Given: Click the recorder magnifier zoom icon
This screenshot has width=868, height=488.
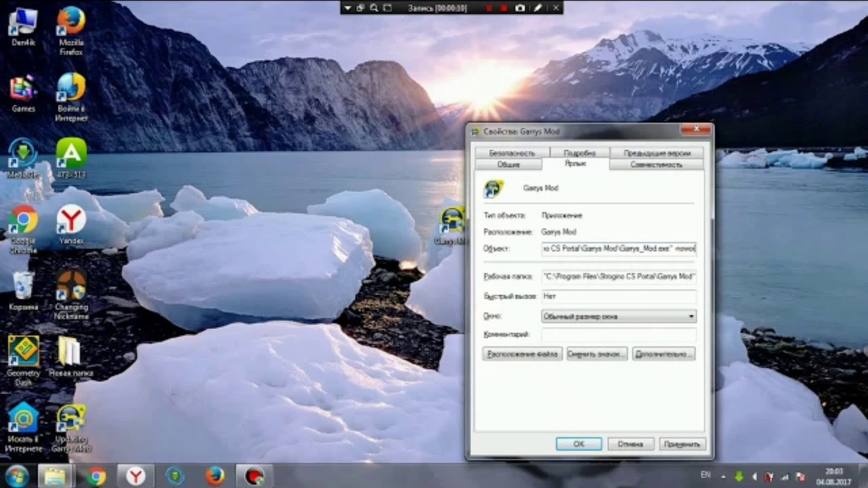Looking at the screenshot, I should [x=374, y=7].
